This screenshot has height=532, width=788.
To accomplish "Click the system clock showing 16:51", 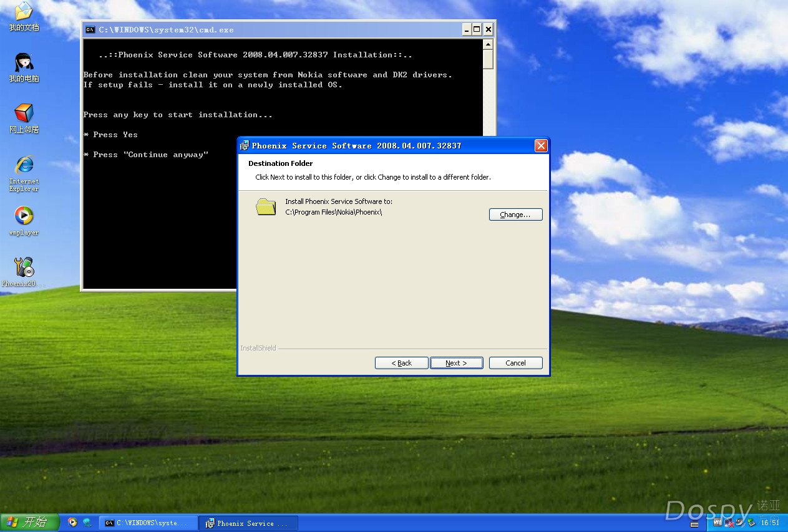I will (770, 522).
